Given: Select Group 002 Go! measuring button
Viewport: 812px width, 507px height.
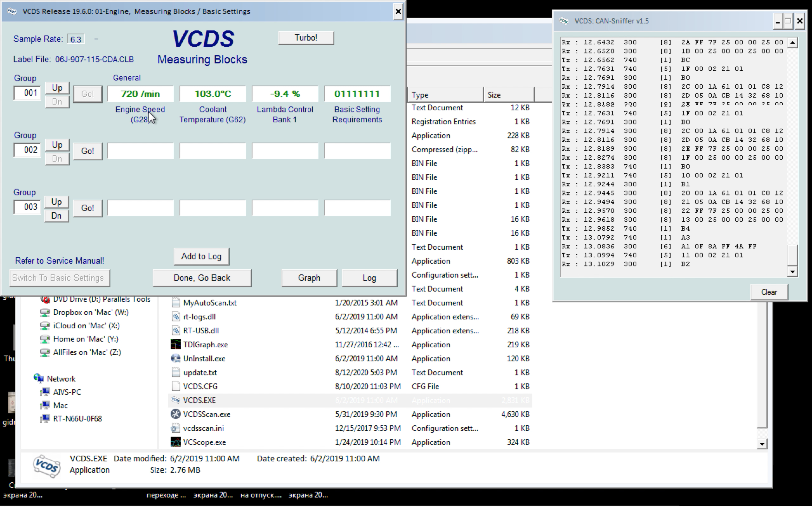Looking at the screenshot, I should [x=87, y=151].
